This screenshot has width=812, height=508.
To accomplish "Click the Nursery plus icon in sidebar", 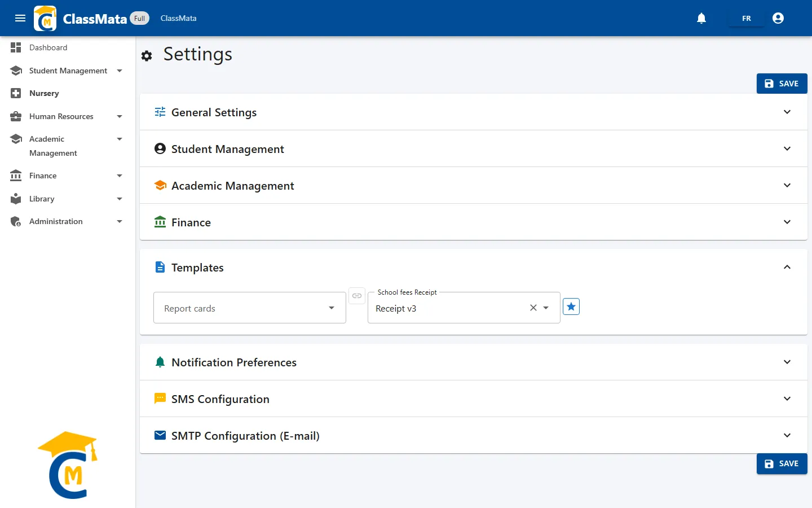I will click(16, 93).
